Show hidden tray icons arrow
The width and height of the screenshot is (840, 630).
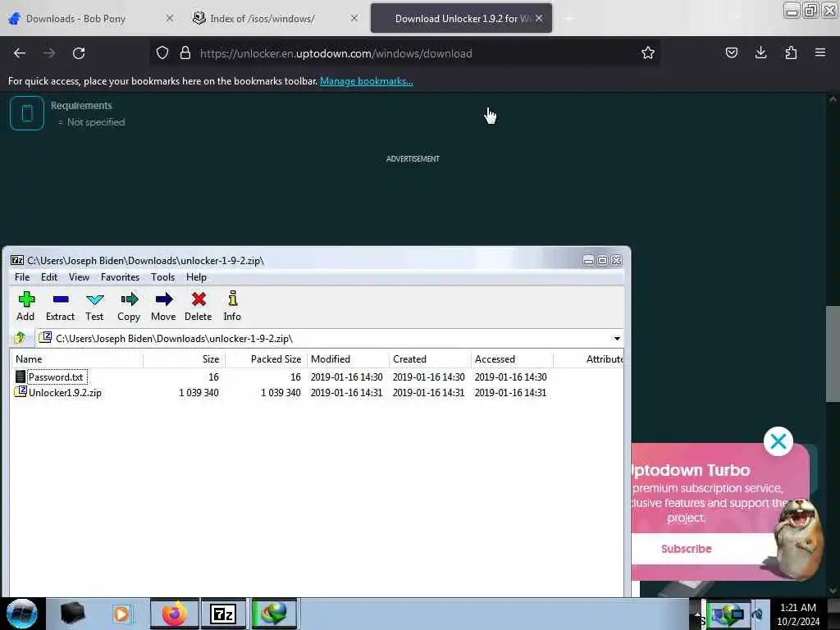coord(697,614)
